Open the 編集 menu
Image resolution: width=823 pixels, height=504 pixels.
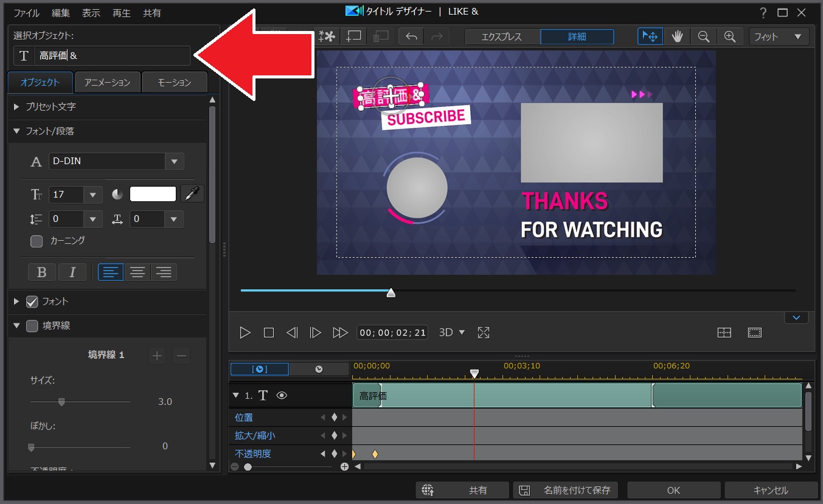click(61, 13)
